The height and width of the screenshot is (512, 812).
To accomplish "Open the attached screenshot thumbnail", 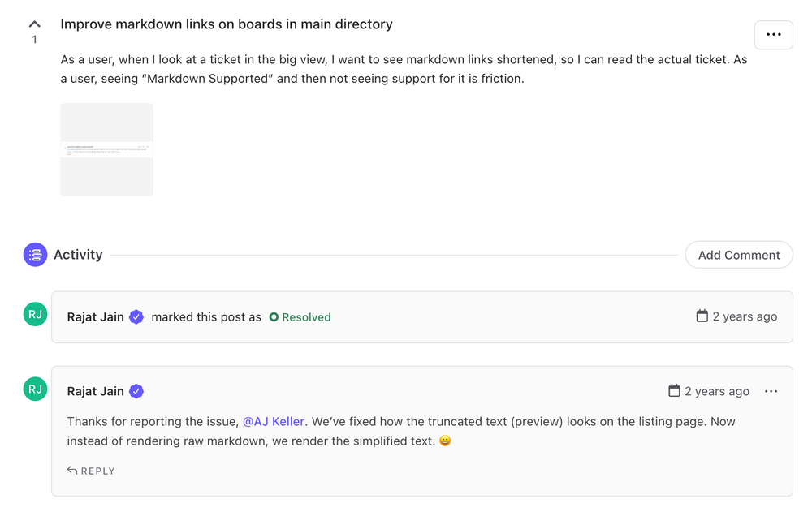I will 106,149.
